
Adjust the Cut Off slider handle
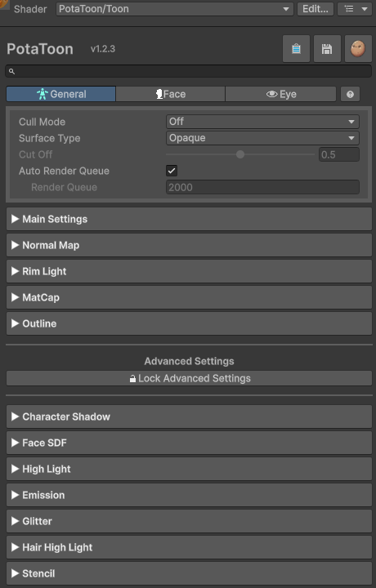tap(240, 154)
